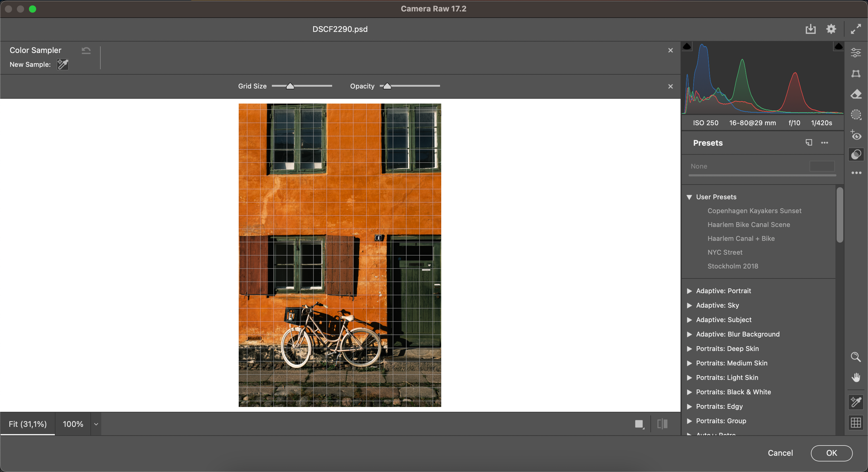Toggle the grid overlay view
The image size is (868, 472).
pyautogui.click(x=856, y=423)
